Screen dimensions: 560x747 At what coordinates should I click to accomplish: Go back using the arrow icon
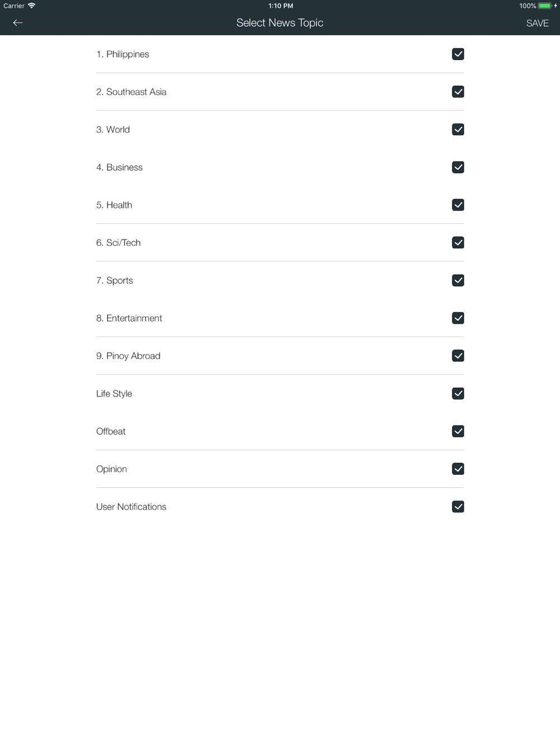coord(18,23)
